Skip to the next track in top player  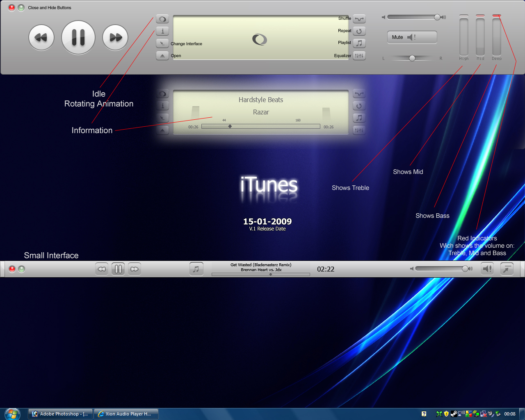[x=115, y=38]
